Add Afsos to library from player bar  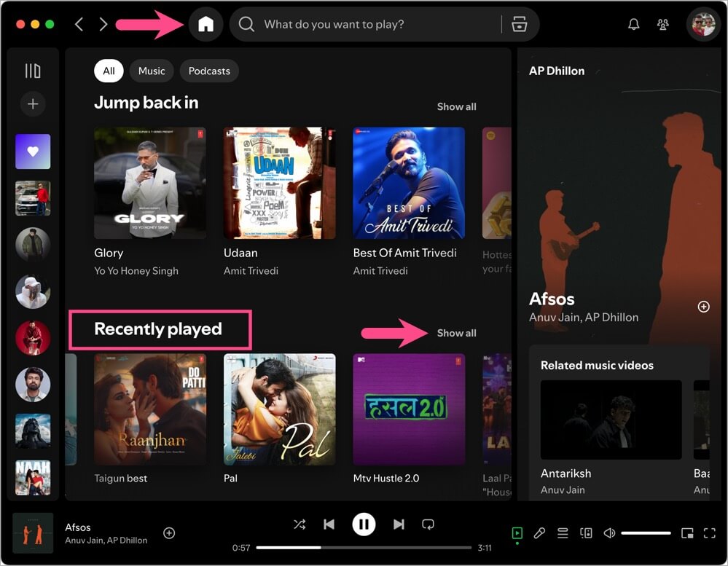(169, 533)
